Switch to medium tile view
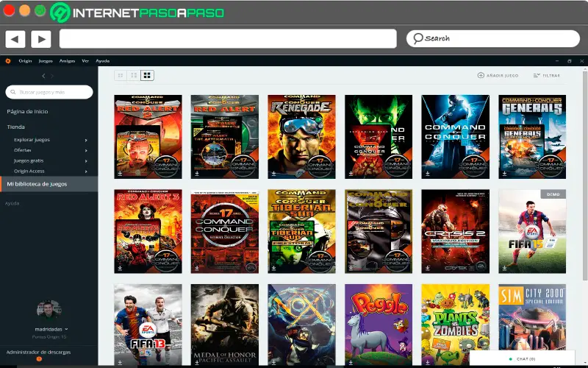This screenshot has height=368, width=588. pyautogui.click(x=134, y=76)
